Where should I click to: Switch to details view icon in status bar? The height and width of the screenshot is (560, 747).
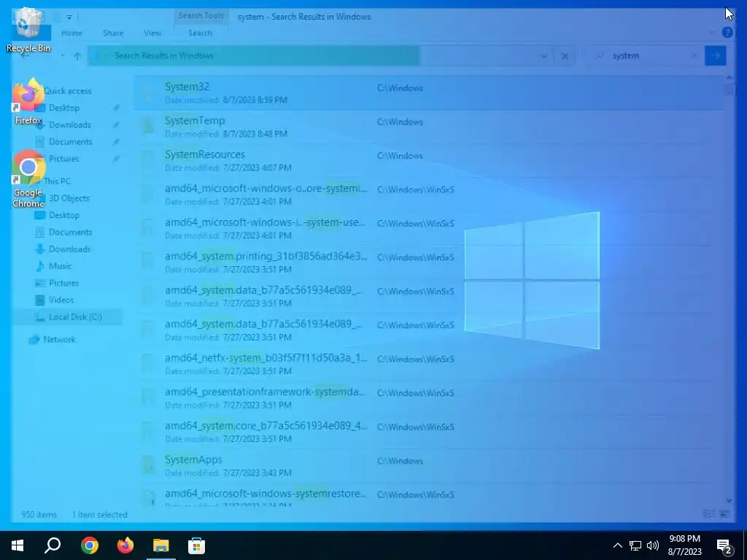tap(708, 513)
